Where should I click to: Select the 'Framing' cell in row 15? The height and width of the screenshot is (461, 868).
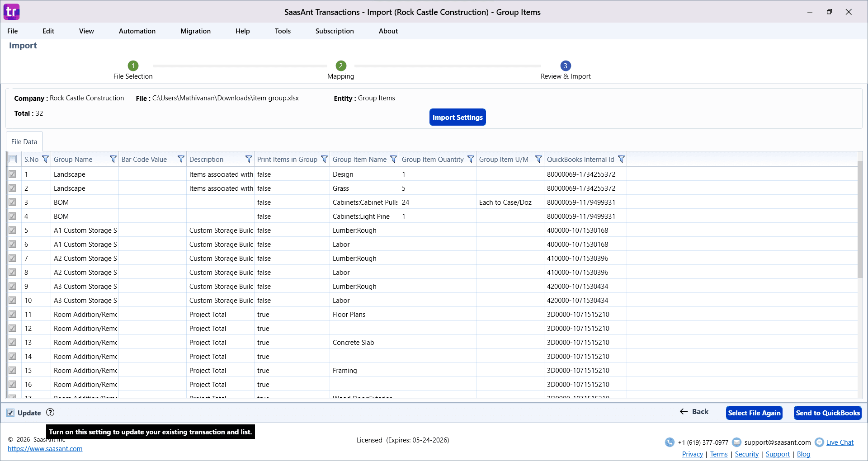pyautogui.click(x=364, y=370)
